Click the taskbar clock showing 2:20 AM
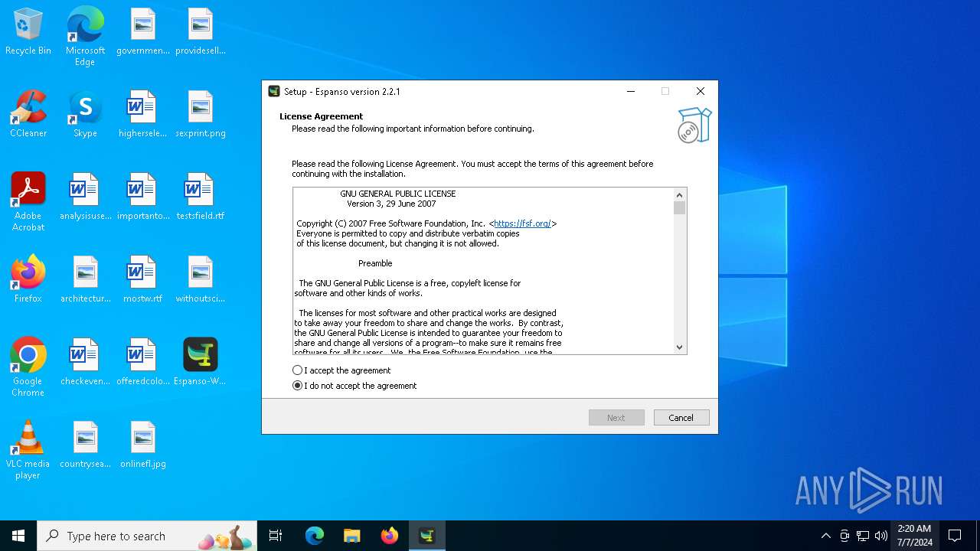The height and width of the screenshot is (551, 980). 914,536
